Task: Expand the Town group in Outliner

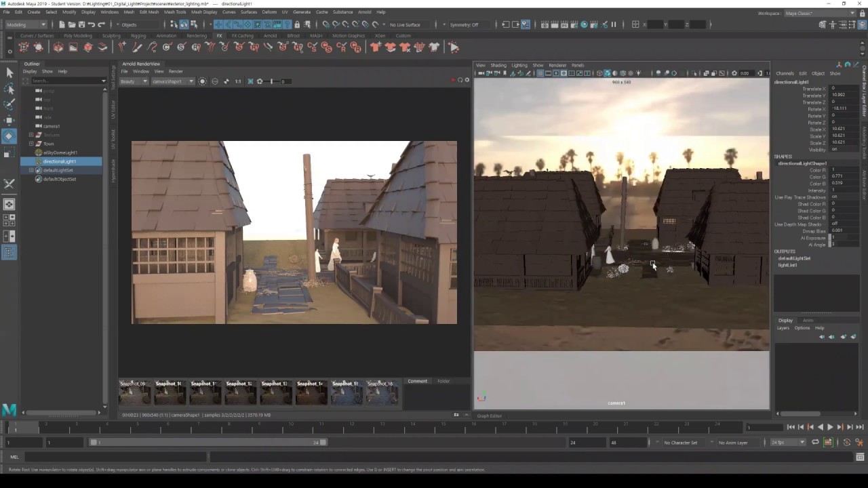Action: 31,144
